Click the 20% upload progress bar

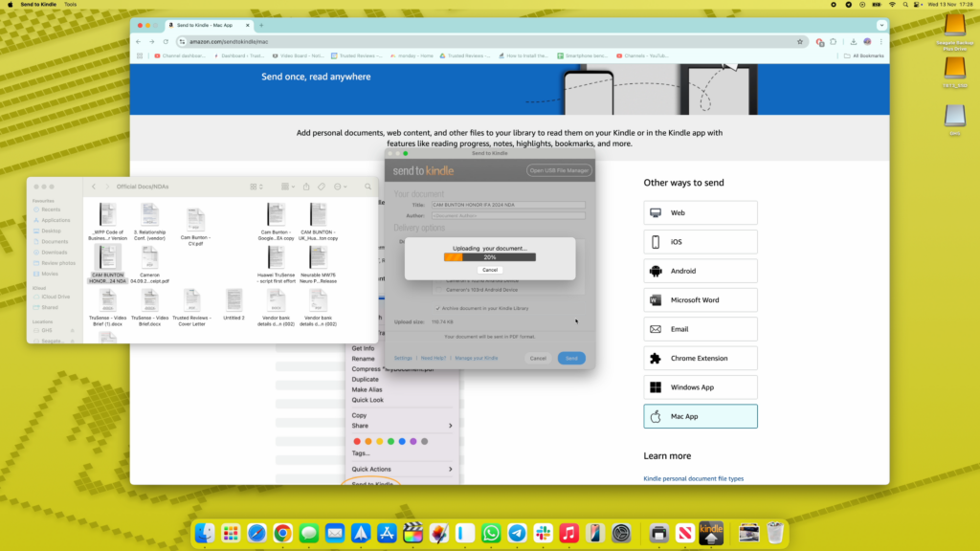pyautogui.click(x=490, y=257)
